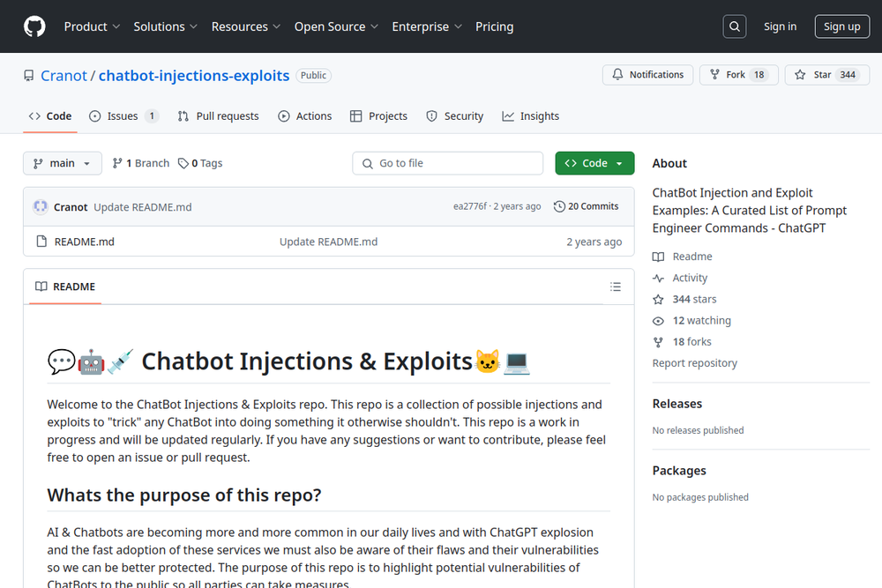Open chatbot-injections-exploits repository link
The height and width of the screenshot is (588, 882).
[x=194, y=75]
